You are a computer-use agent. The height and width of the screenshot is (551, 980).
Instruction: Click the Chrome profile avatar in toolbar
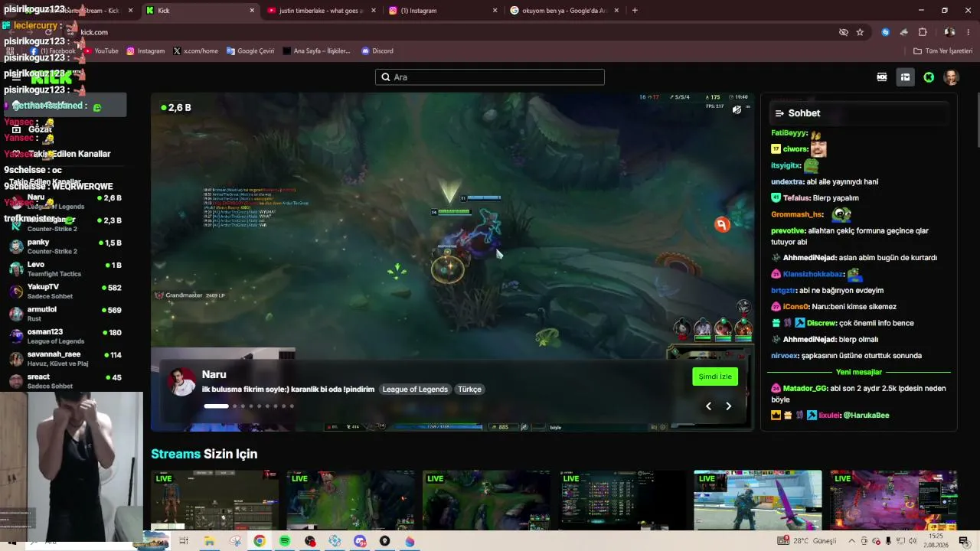coord(949,32)
